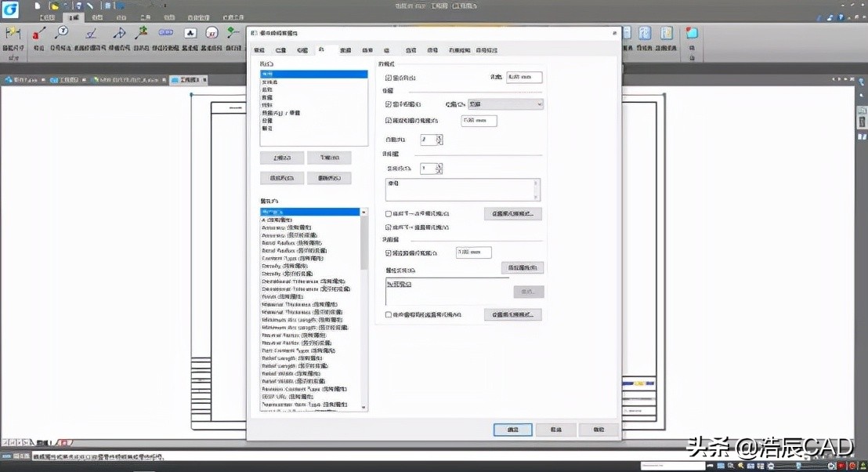Select the red circled symbol ribbon icon
Image resolution: width=868 pixels, height=472 pixels.
[212, 33]
